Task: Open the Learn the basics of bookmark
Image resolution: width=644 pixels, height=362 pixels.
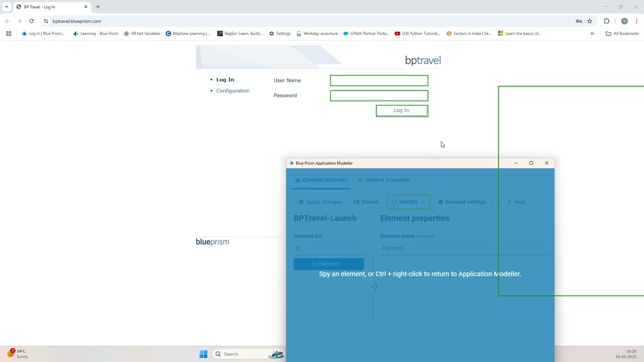Action: pos(520,34)
